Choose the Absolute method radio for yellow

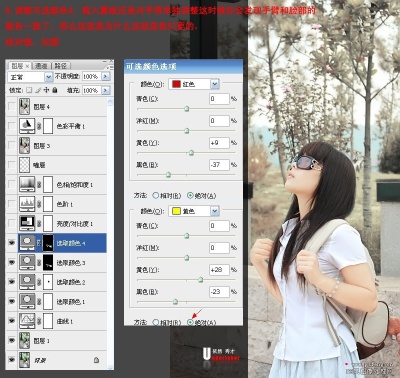tap(190, 322)
